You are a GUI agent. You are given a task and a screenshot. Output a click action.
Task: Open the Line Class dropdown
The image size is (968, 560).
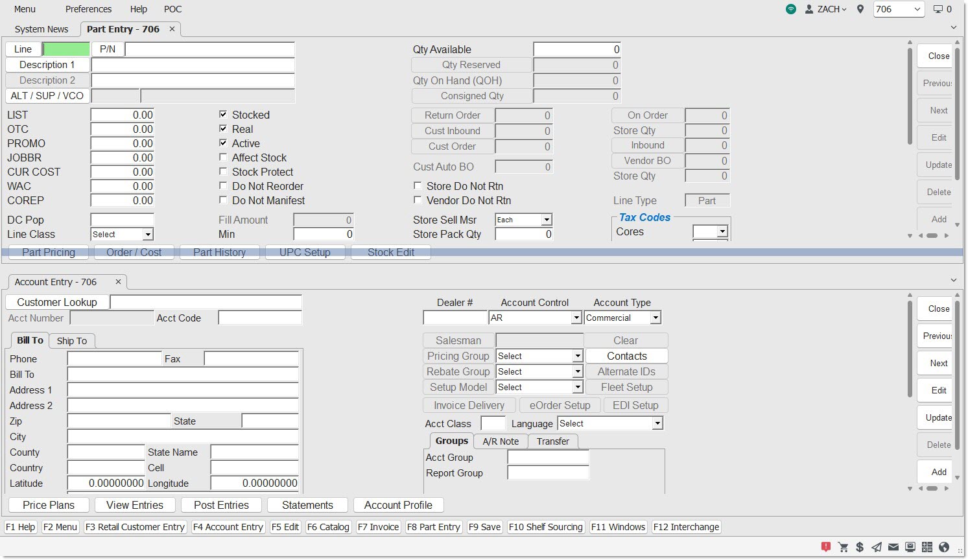pos(148,235)
